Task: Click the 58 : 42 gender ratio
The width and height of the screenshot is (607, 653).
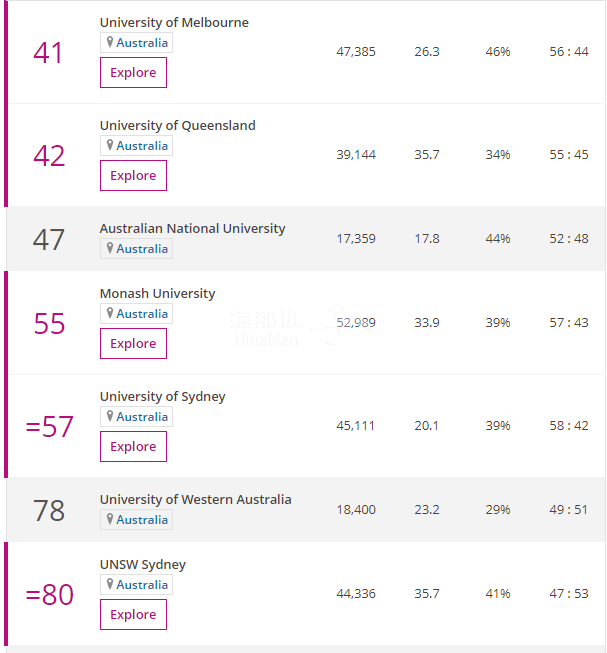Action: point(569,426)
